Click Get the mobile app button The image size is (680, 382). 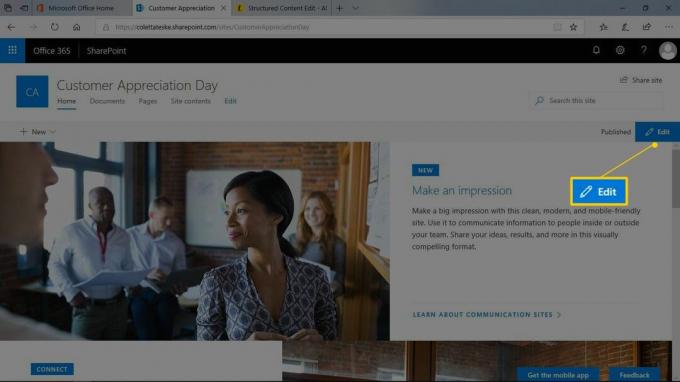coord(558,375)
